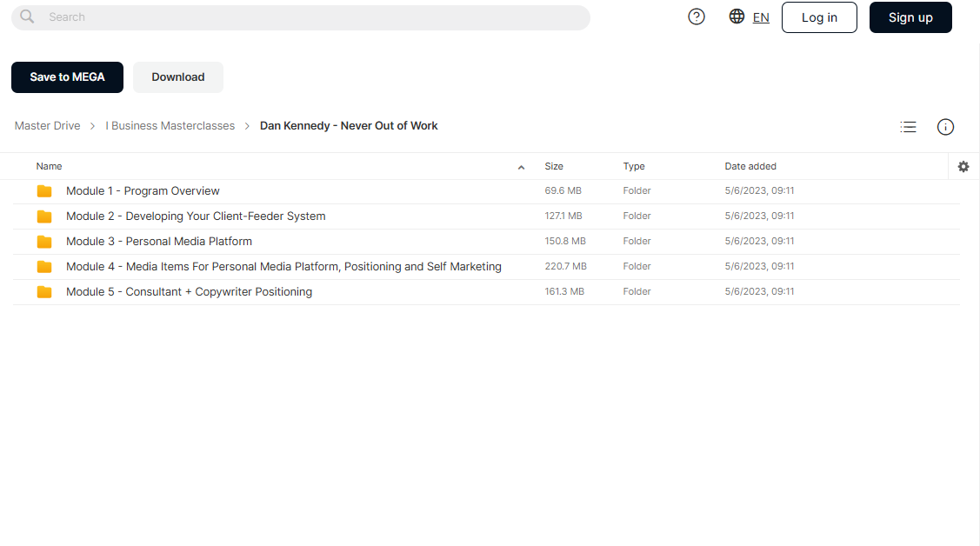Viewport: 980px width, 546px height.
Task: Open the help question mark icon
Action: [x=697, y=17]
